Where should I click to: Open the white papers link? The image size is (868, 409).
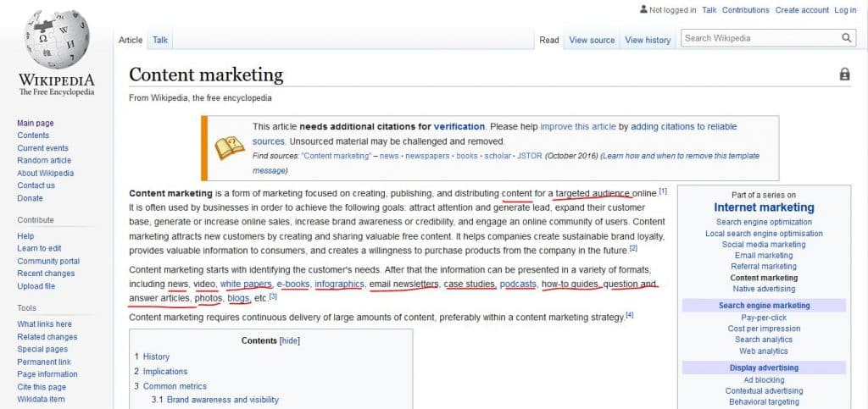(x=246, y=284)
